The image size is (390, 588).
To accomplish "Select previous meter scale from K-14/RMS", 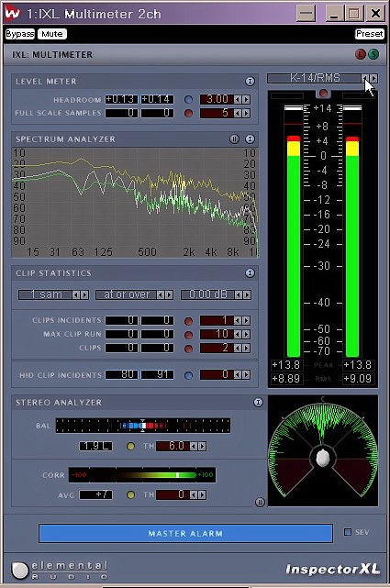I will click(x=365, y=78).
